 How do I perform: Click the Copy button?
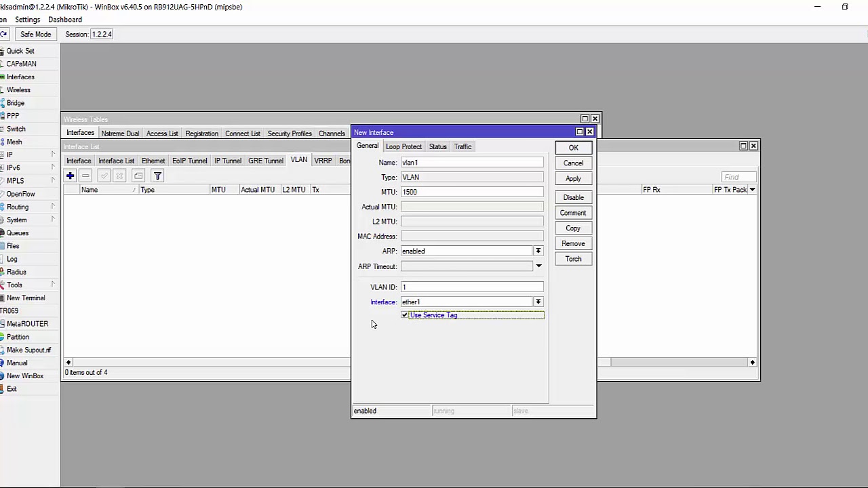point(573,228)
